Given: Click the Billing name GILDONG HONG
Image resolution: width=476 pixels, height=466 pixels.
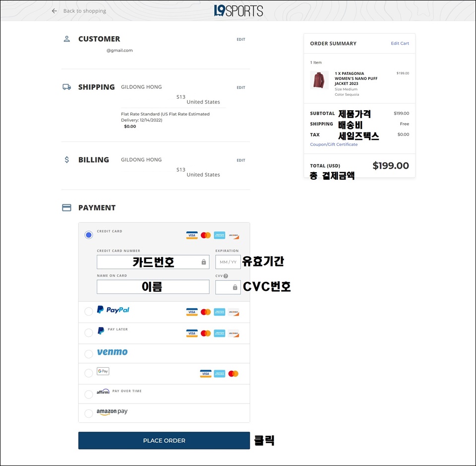Looking at the screenshot, I should (x=141, y=160).
